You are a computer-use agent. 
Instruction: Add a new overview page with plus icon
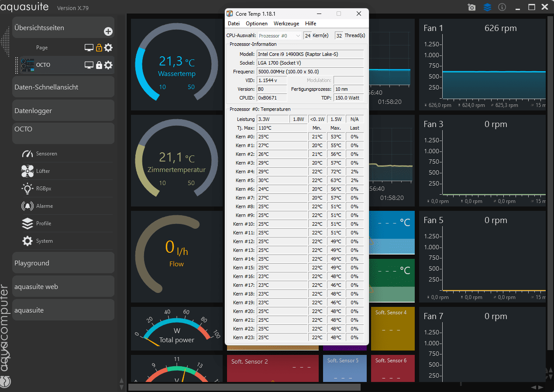[108, 31]
